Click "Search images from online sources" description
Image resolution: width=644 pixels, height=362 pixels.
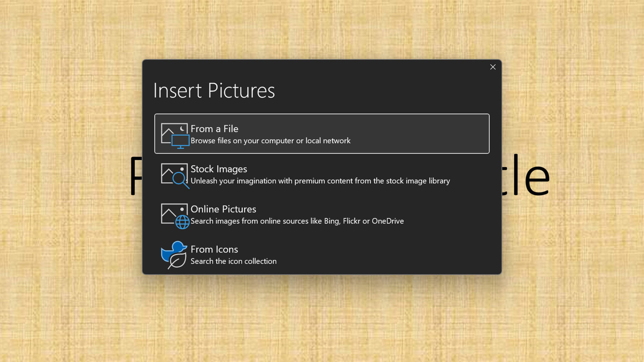point(297,221)
